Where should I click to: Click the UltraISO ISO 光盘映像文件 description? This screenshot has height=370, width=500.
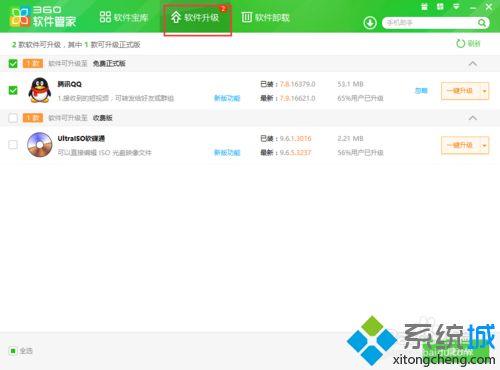point(104,153)
